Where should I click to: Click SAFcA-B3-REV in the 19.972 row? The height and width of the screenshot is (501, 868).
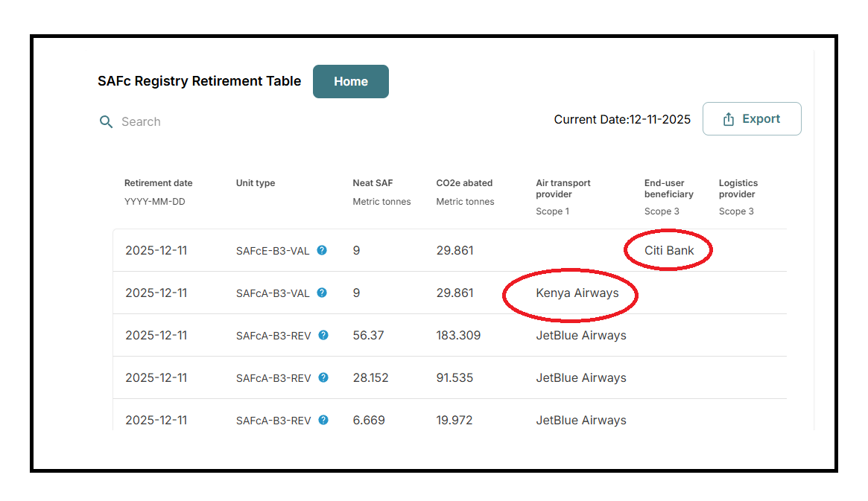[x=273, y=421]
